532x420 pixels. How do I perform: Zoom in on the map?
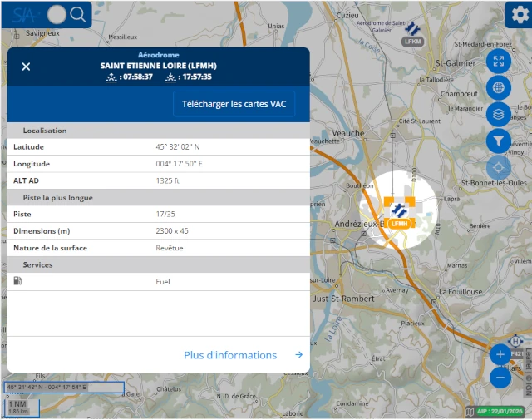[500, 354]
